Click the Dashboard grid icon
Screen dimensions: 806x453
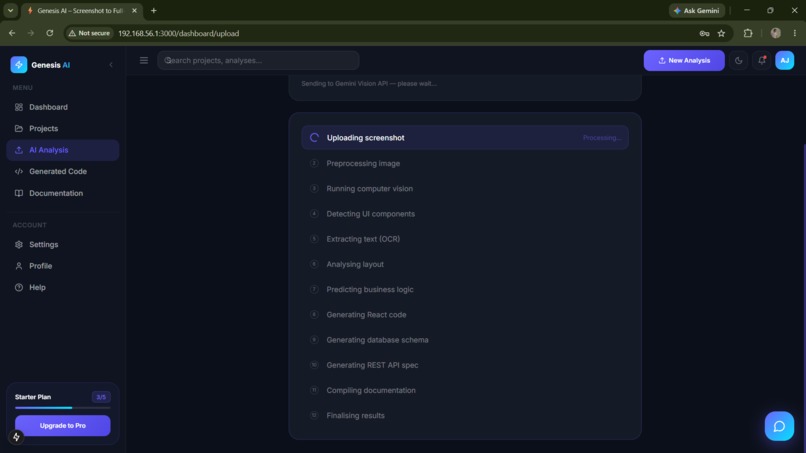tap(19, 107)
